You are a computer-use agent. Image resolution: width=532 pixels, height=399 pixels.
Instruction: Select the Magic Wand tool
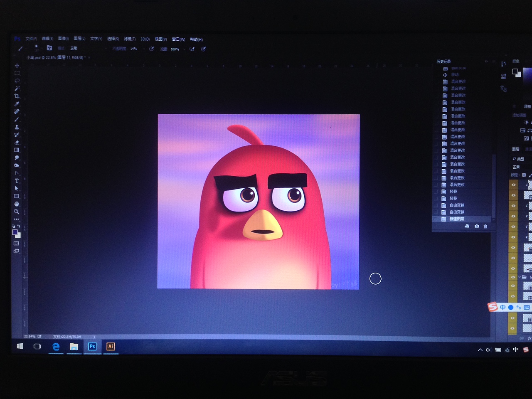[x=17, y=89]
